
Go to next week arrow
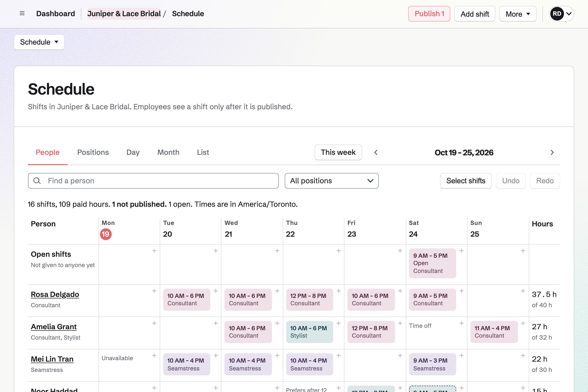pos(552,152)
